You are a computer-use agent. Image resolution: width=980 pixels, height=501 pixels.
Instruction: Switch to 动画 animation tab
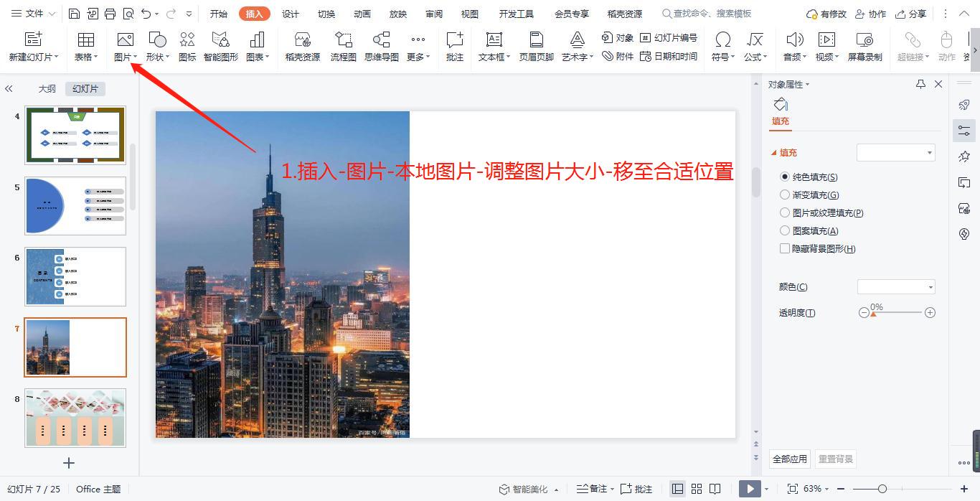[362, 14]
